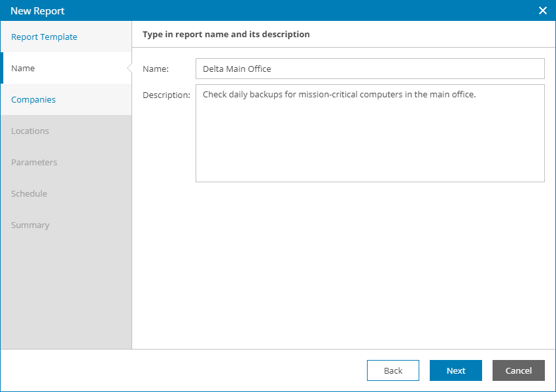Open the Schedule step
Image resolution: width=556 pixels, height=392 pixels.
(29, 194)
